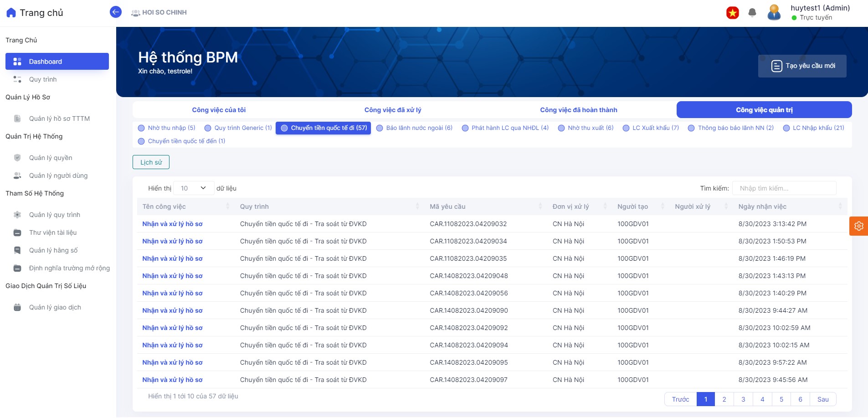
Task: Click the document icon in Tạo yêu cầu mới
Action: (x=776, y=66)
